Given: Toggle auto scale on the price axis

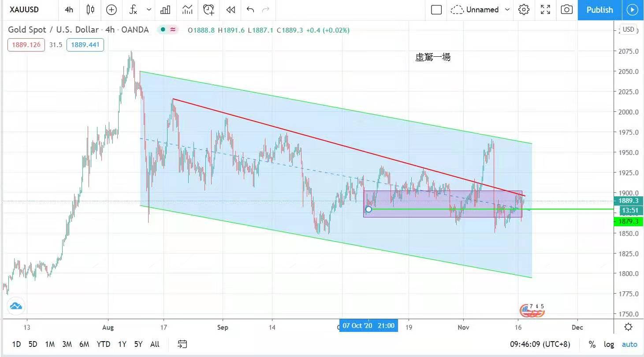Looking at the screenshot, I should 629,344.
